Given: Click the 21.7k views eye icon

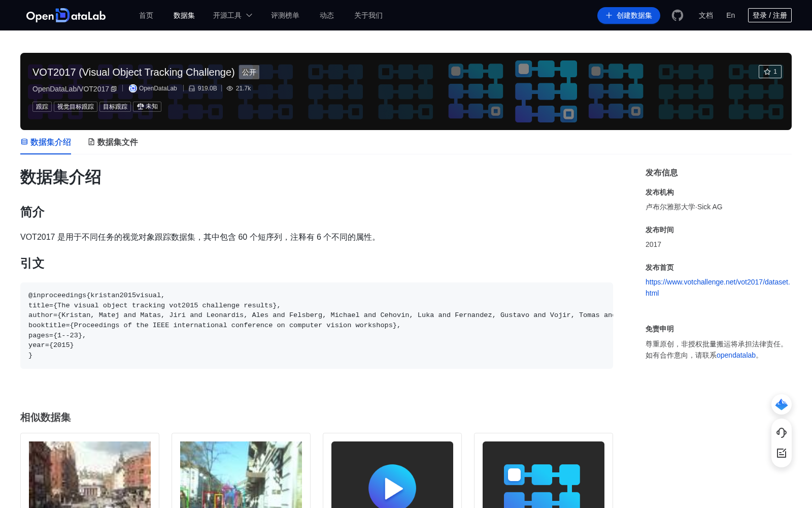Looking at the screenshot, I should coord(230,88).
